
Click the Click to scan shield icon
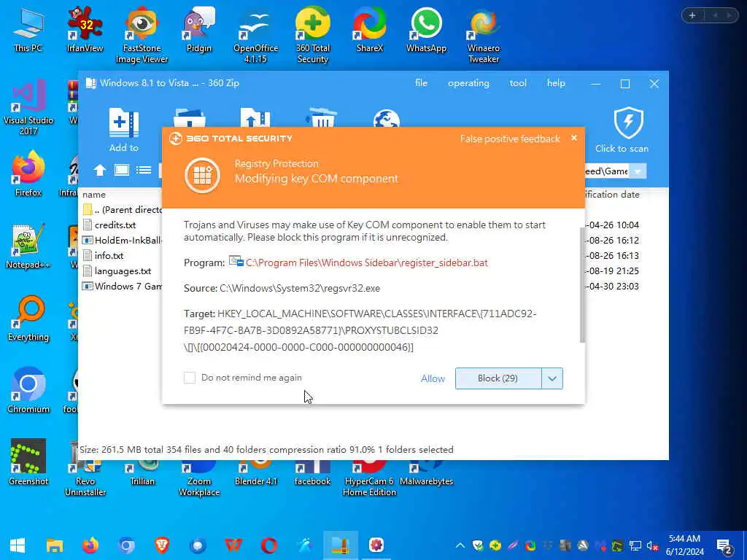(628, 122)
